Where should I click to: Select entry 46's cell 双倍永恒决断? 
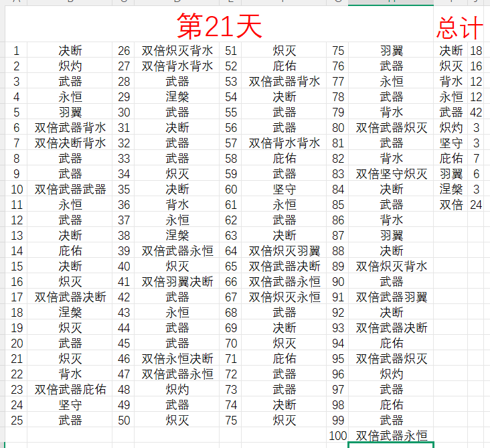pyautogui.click(x=177, y=358)
